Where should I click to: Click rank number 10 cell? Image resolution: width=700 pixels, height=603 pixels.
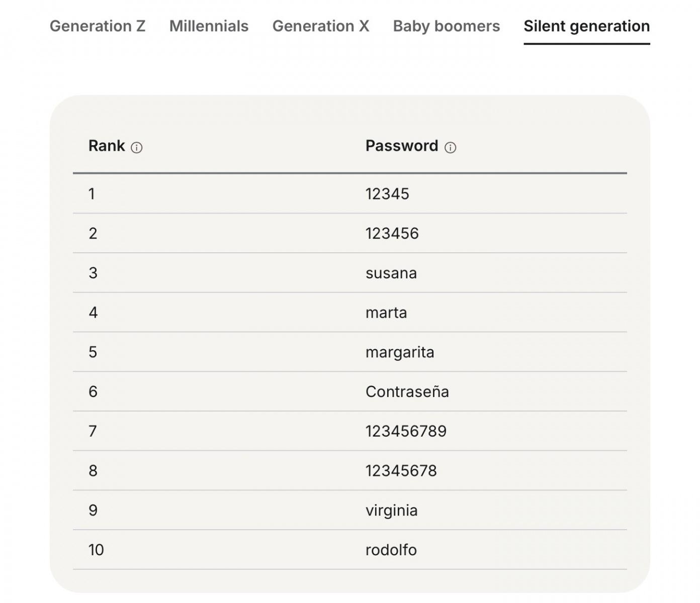[96, 550]
